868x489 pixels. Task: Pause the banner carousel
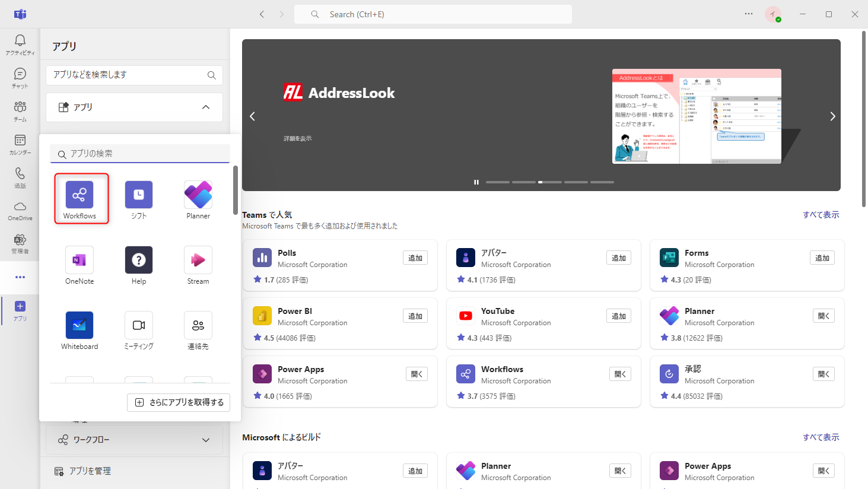476,182
